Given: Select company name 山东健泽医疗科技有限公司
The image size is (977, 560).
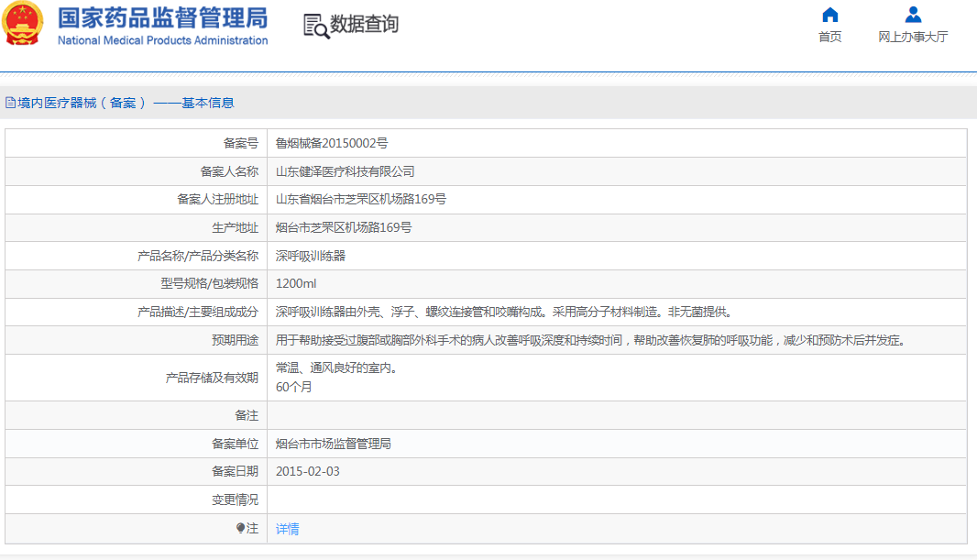Looking at the screenshot, I should tap(346, 171).
